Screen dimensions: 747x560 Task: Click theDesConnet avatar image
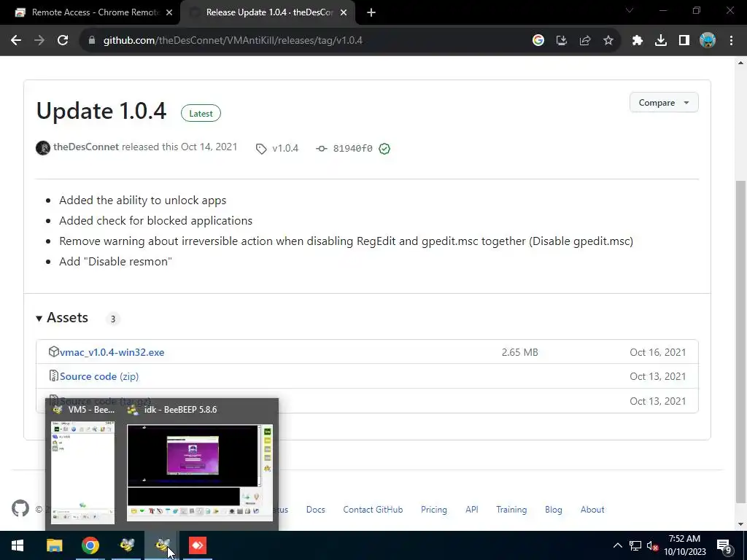tap(43, 147)
